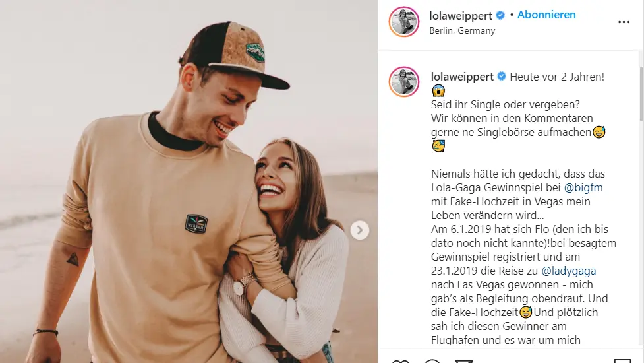644x363 pixels.
Task: Open the three-dot more options menu
Action: (x=624, y=22)
